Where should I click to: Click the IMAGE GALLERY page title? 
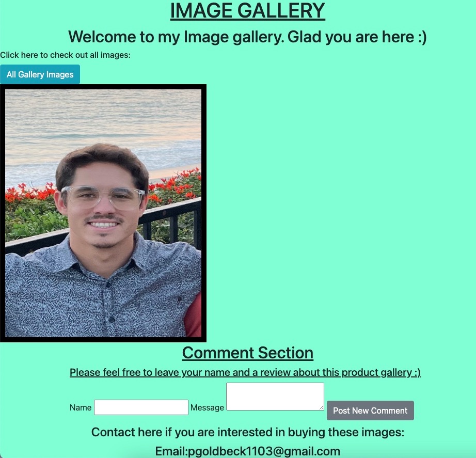(x=247, y=11)
